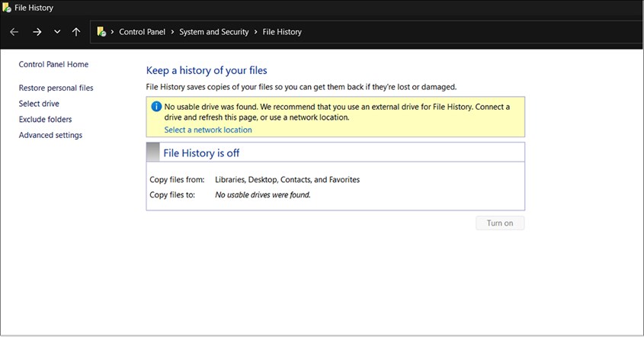Viewport: 644px width, 337px height.
Task: Select File History breadcrumb in address bar
Action: click(x=282, y=32)
